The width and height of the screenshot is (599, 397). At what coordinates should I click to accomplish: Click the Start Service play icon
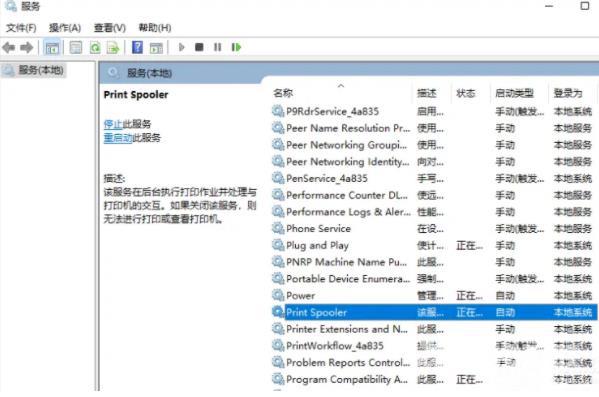click(x=181, y=47)
